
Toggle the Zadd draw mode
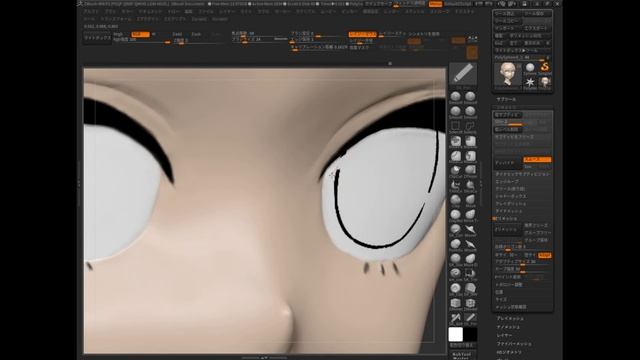click(x=177, y=34)
